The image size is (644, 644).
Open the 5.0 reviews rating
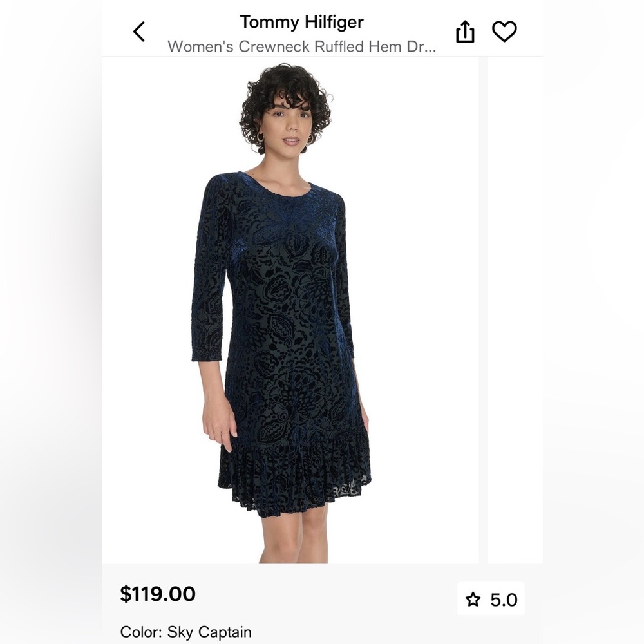(490, 599)
